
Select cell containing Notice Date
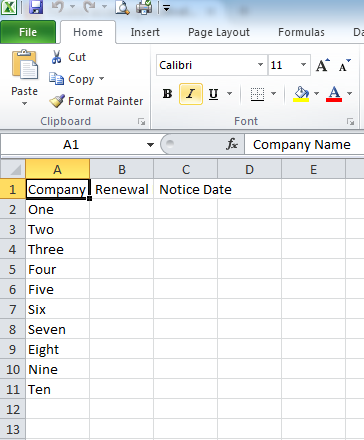tap(186, 189)
